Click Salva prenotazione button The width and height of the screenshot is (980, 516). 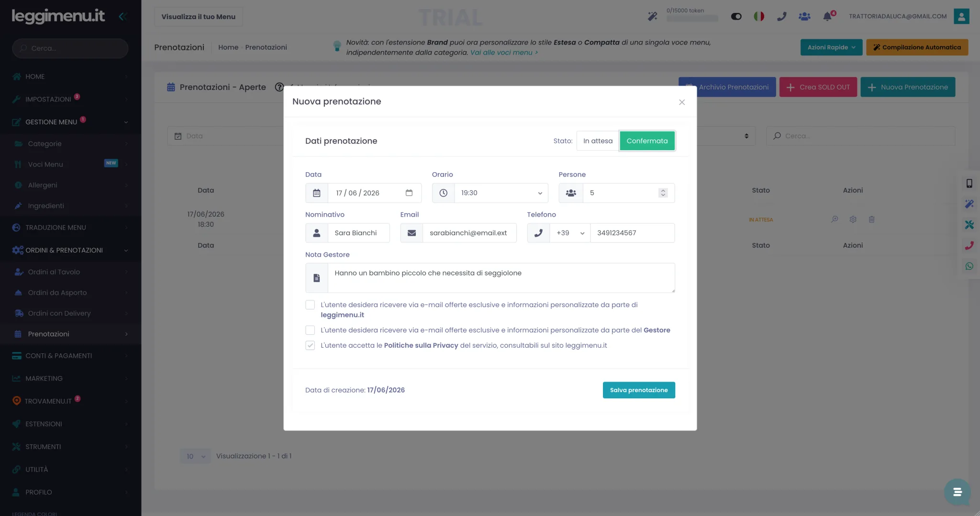639,390
